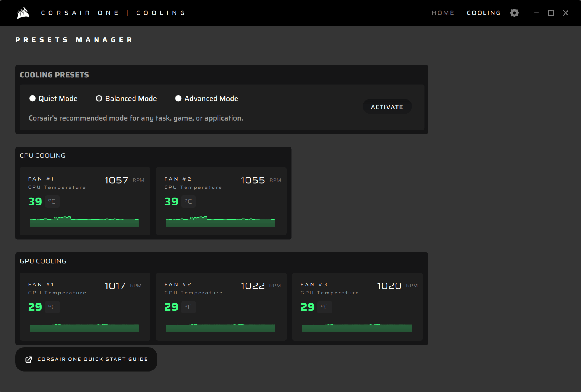The height and width of the screenshot is (392, 581).
Task: Click GPU Fan #3 temperature graph
Action: [x=357, y=328]
